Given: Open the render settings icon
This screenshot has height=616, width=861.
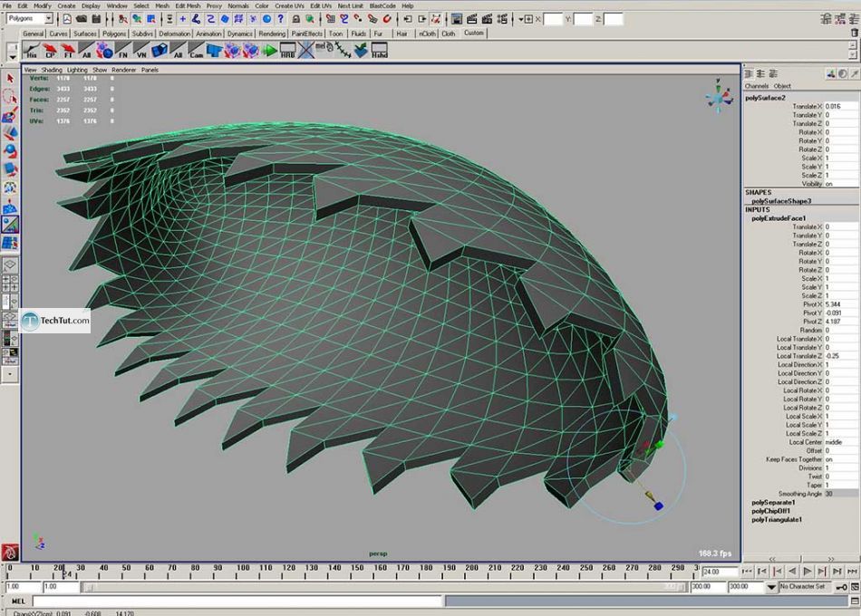Looking at the screenshot, I should pyautogui.click(x=502, y=19).
